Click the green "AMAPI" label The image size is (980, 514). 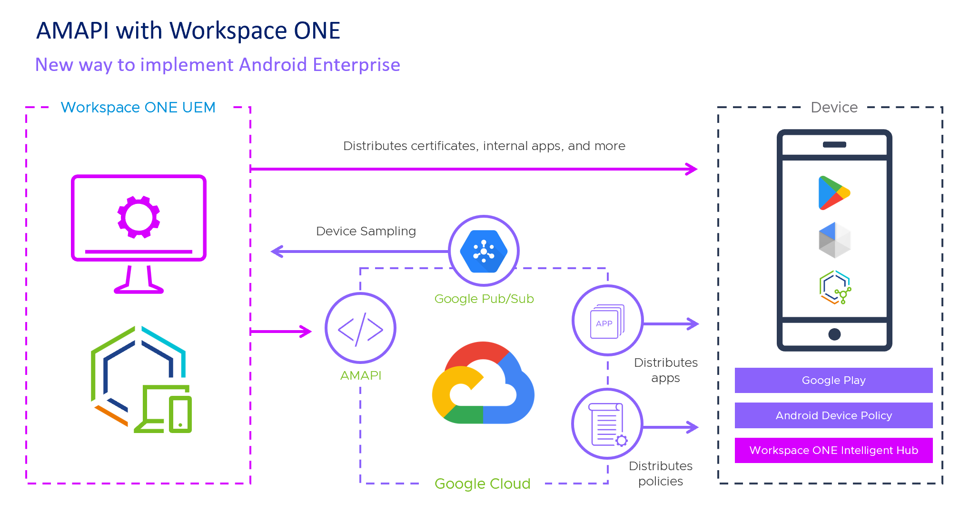[361, 375]
